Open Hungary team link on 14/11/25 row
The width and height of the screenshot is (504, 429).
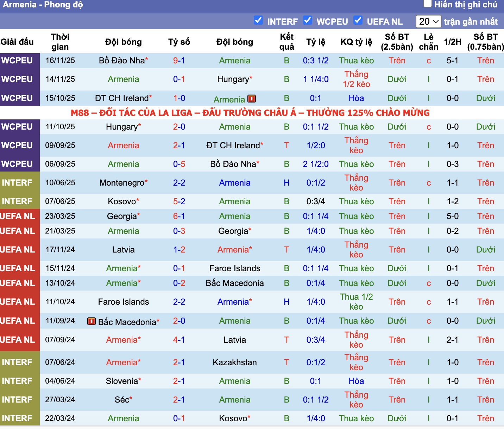(x=233, y=79)
